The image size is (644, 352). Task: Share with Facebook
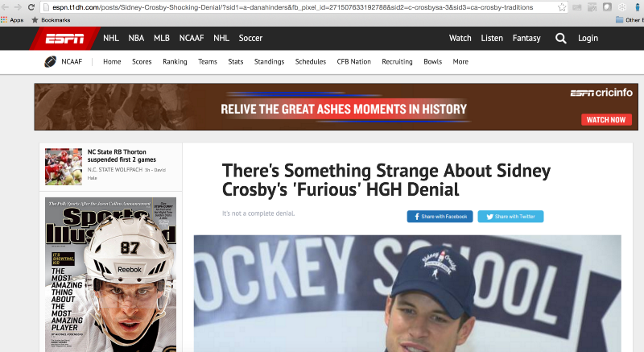pos(440,217)
